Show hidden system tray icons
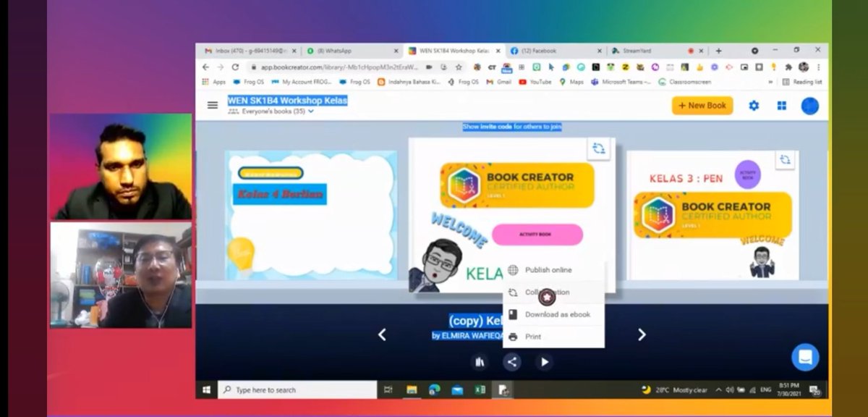 point(718,389)
